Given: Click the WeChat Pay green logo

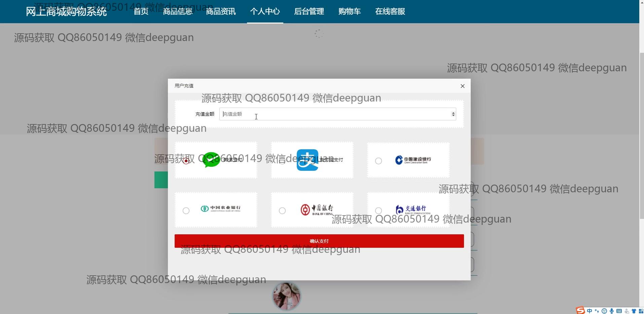Looking at the screenshot, I should coord(212,160).
